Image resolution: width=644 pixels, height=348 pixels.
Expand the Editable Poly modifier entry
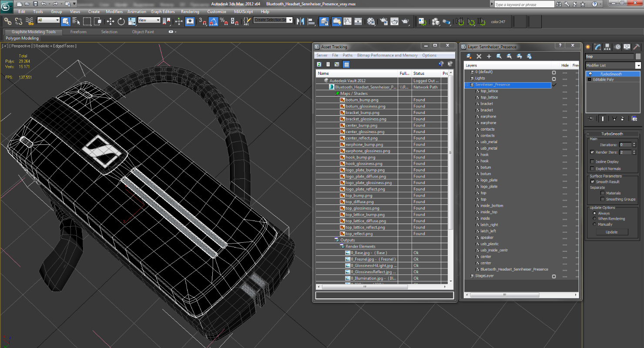pyautogui.click(x=590, y=80)
